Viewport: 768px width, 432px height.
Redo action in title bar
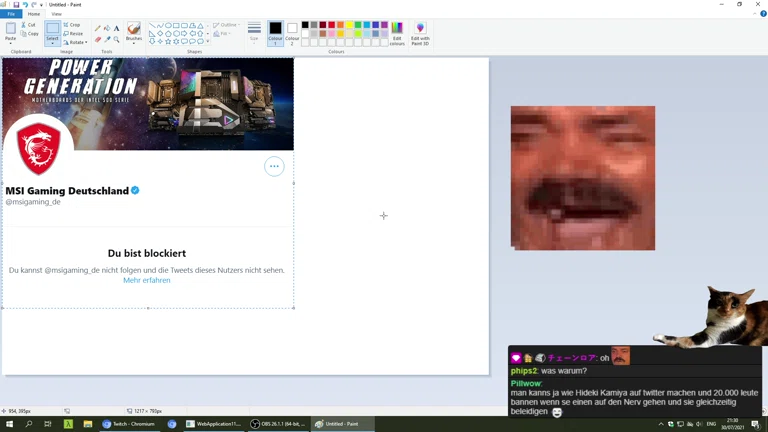click(34, 4)
